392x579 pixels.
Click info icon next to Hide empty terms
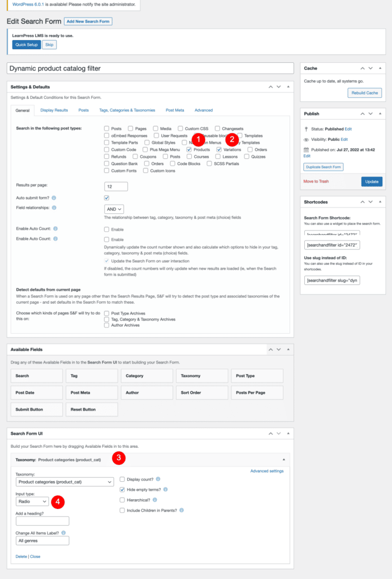165,489
